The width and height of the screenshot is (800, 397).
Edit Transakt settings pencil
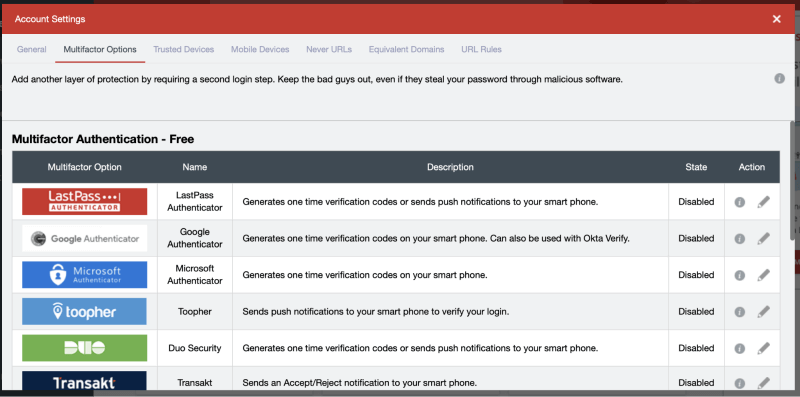[763, 383]
